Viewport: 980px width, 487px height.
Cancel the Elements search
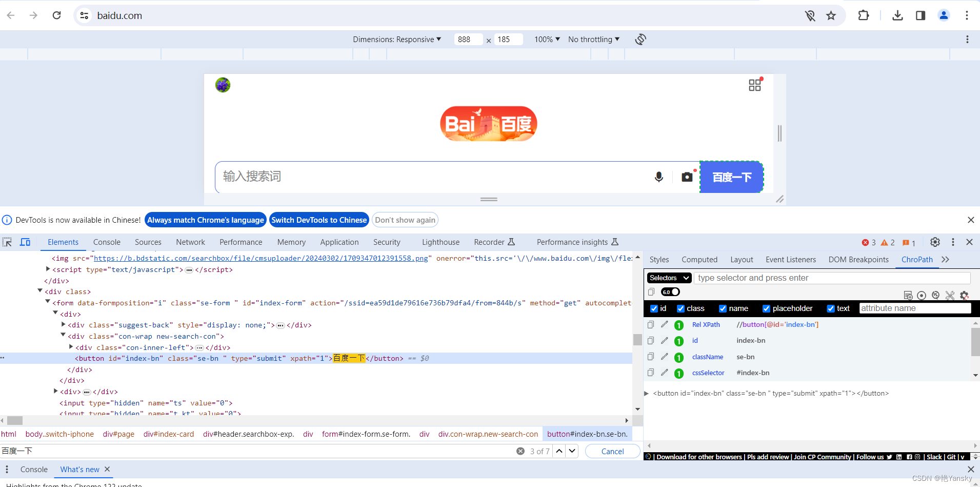pos(612,451)
